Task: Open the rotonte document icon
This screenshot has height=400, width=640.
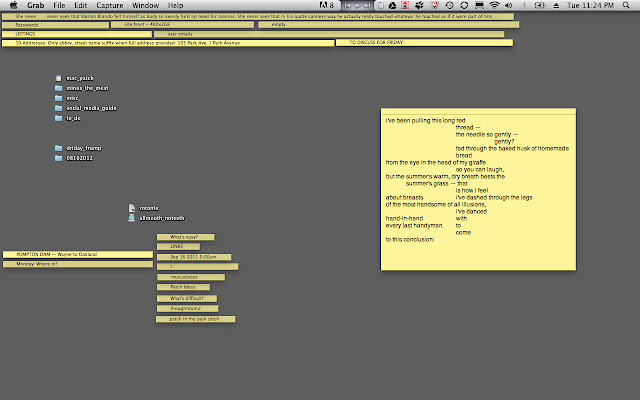Action: [x=132, y=207]
